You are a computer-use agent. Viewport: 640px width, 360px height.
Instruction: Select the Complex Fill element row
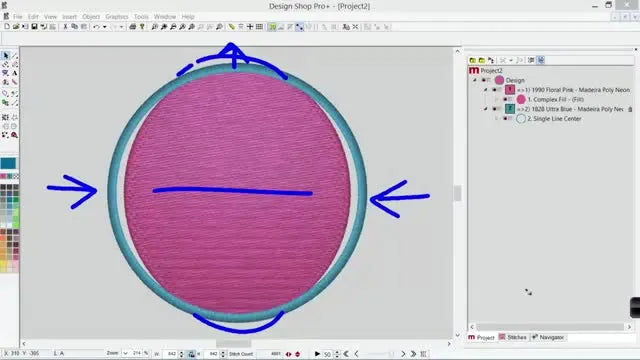tap(556, 100)
